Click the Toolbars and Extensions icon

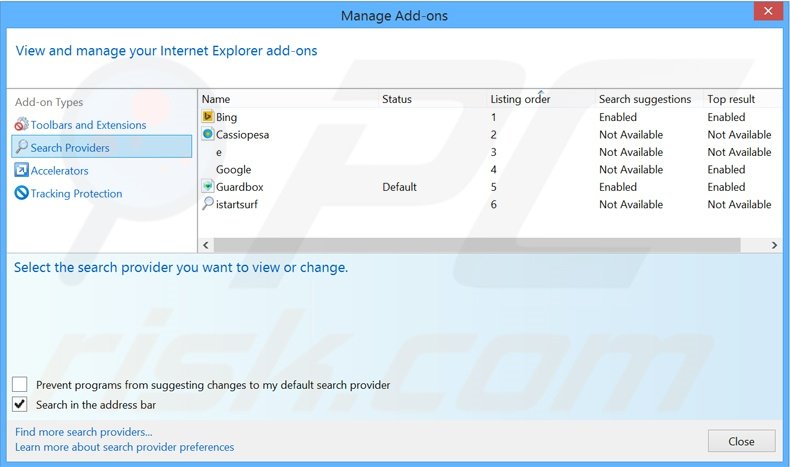coord(21,125)
